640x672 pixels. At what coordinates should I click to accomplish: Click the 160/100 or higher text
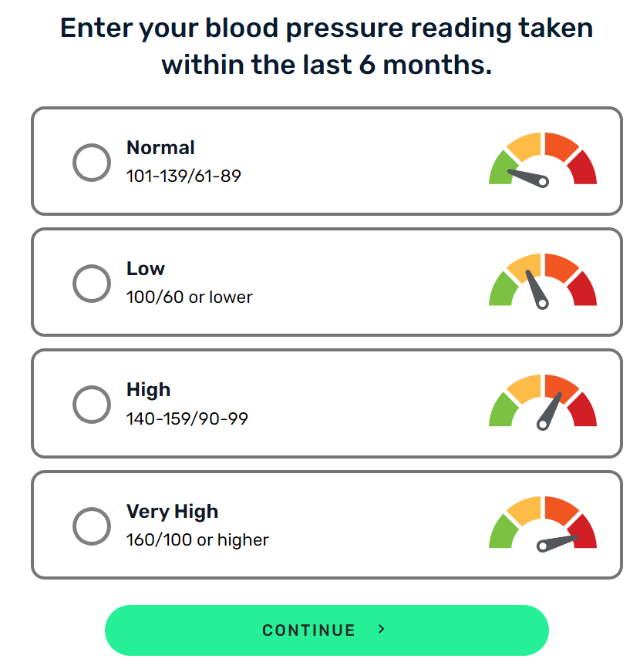point(197,540)
